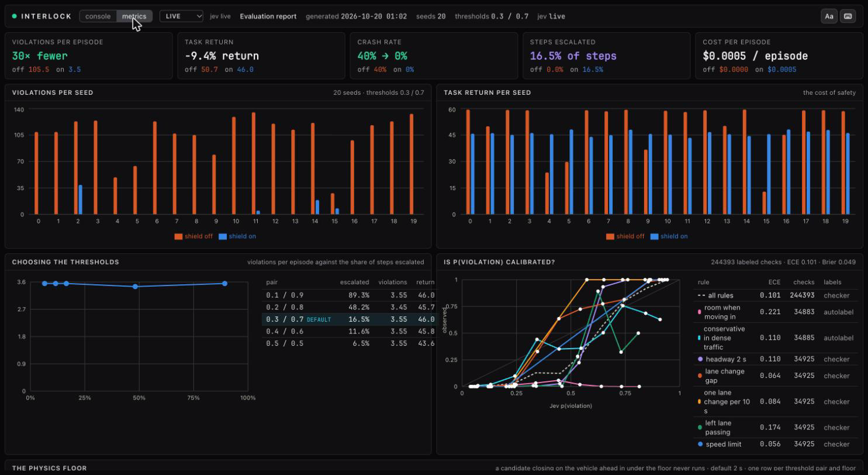Click the ECE value 0.221
This screenshot has width=868, height=475.
pyautogui.click(x=770, y=312)
